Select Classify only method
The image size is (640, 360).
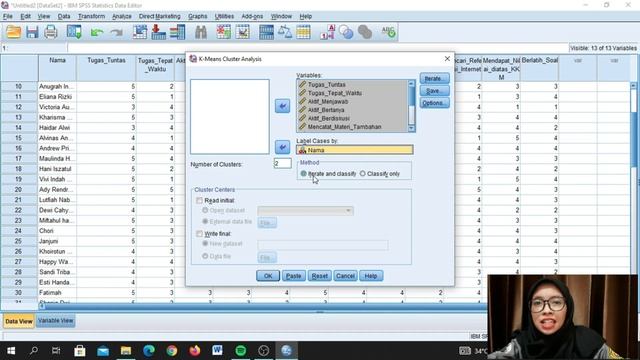click(x=380, y=174)
